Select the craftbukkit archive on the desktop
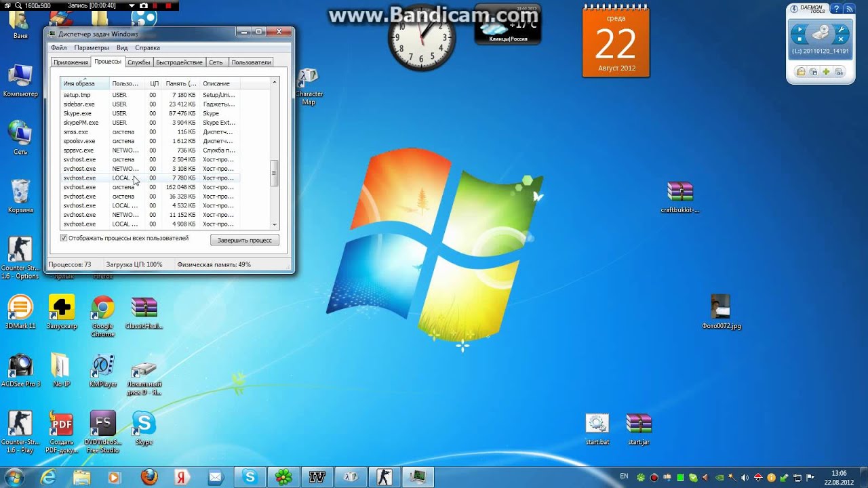868x488 pixels. (679, 197)
